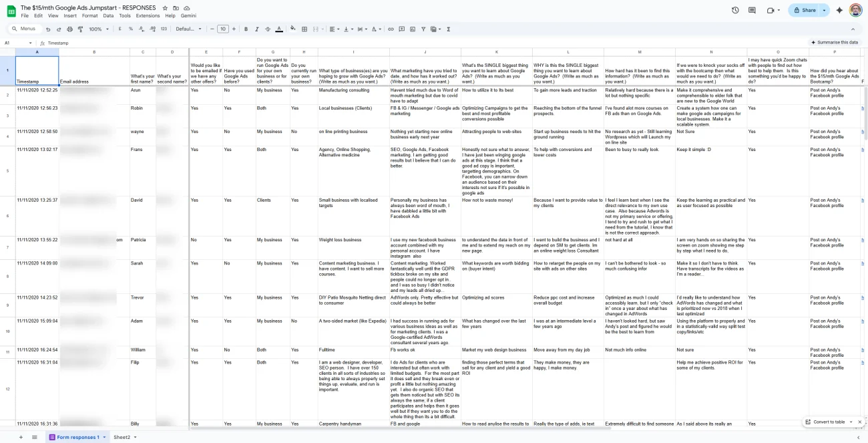Decrease decimal places
Screen dimensions: 868x443
coord(142,29)
